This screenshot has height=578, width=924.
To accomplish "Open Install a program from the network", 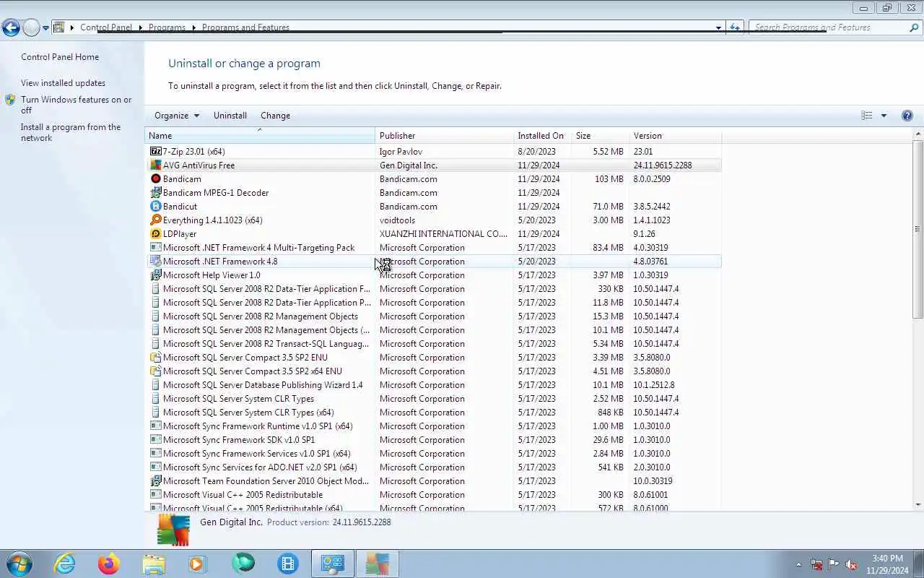I will point(71,132).
